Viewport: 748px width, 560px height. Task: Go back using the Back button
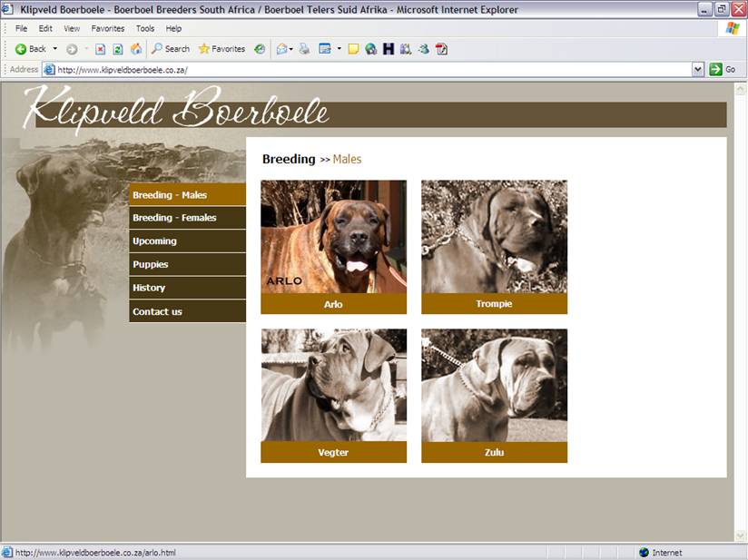[x=31, y=49]
